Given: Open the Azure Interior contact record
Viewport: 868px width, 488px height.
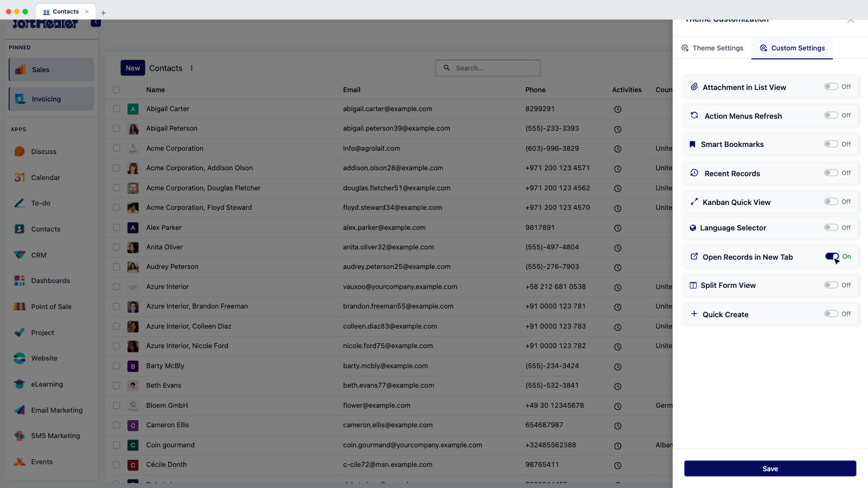Looking at the screenshot, I should coord(168,287).
